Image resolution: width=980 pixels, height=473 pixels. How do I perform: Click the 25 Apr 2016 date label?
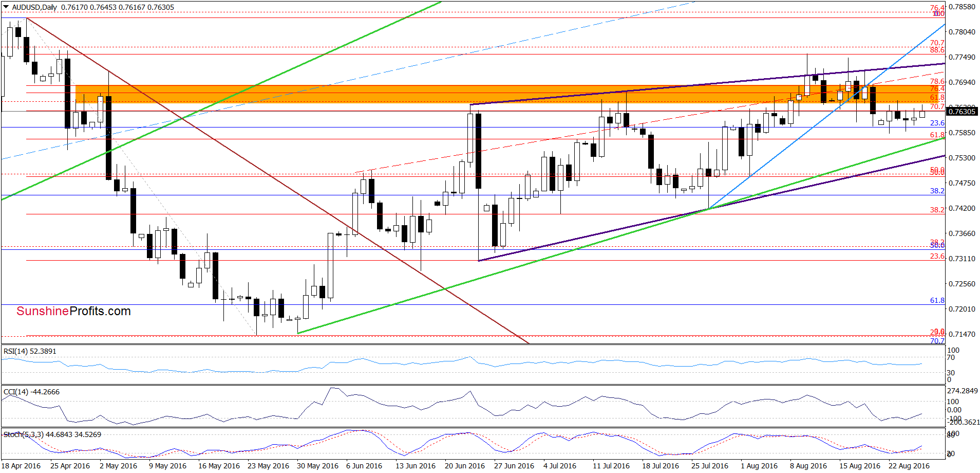pos(70,466)
